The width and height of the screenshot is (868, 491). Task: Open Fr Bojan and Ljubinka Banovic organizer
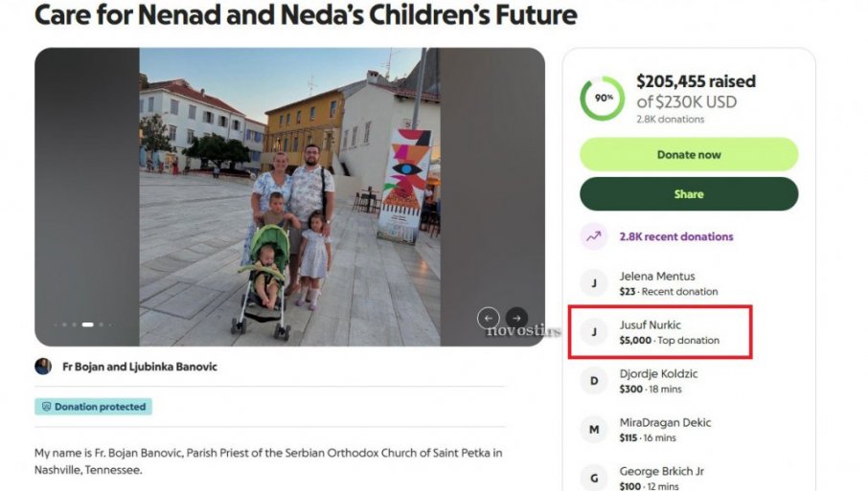(x=140, y=367)
